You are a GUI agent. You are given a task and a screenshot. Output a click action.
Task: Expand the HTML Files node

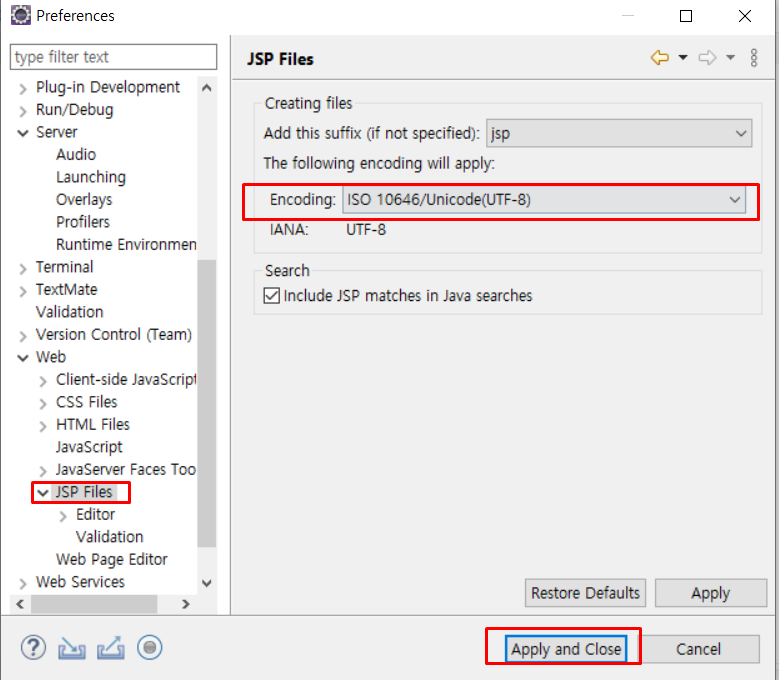pos(43,426)
